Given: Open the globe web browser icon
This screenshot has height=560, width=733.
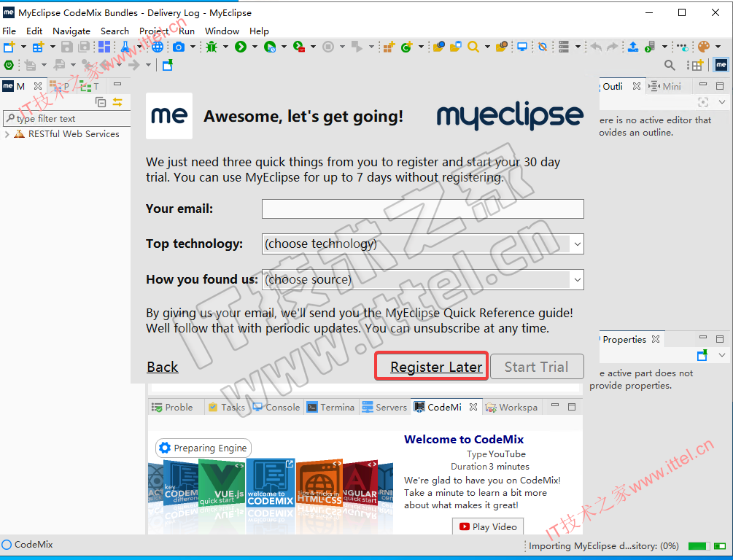Looking at the screenshot, I should [158, 47].
